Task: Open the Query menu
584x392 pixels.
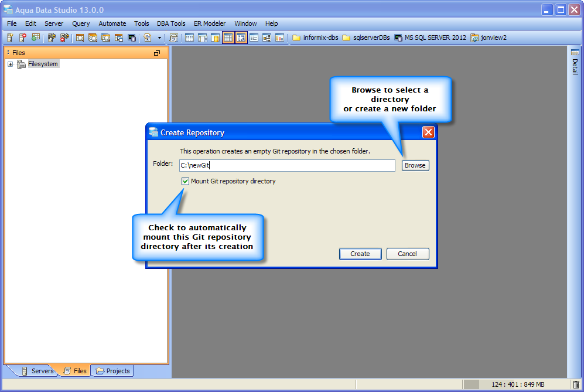Action: click(81, 23)
